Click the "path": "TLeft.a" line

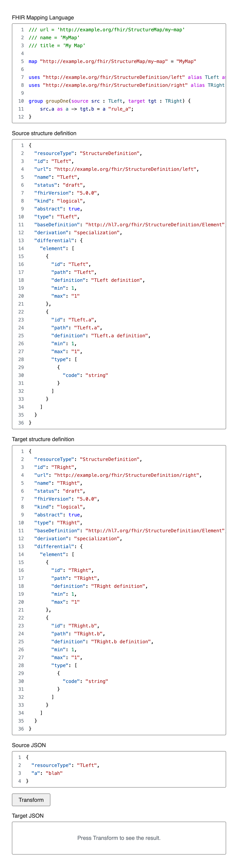(77, 328)
